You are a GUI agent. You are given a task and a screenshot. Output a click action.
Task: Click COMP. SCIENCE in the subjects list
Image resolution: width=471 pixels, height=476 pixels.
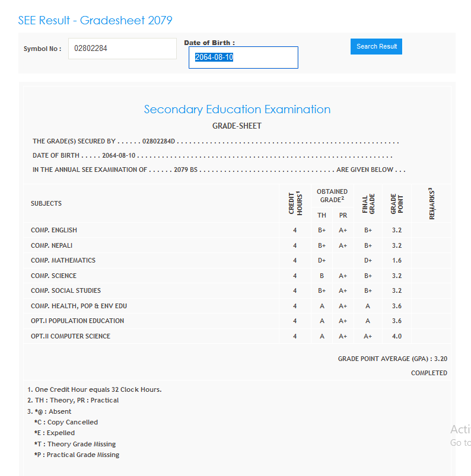point(53,276)
